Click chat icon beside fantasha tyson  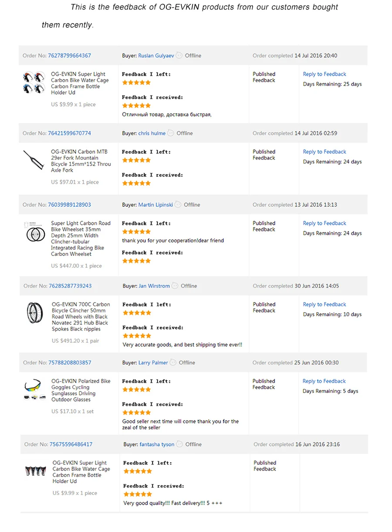click(179, 444)
